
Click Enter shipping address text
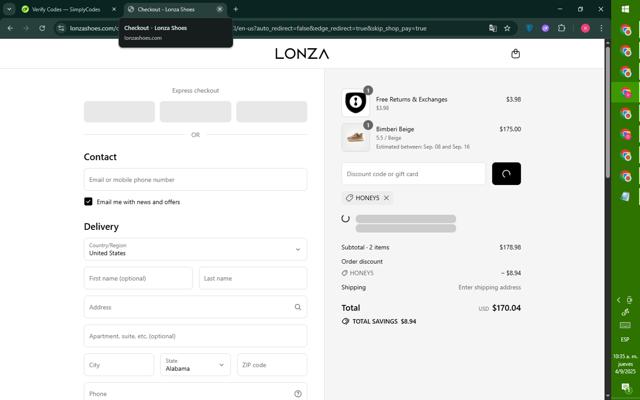(x=490, y=287)
